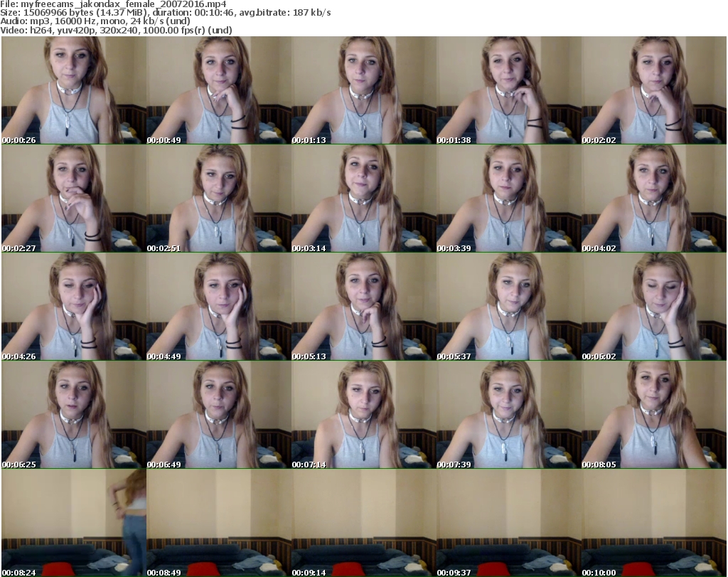Choose the thumbnail stamped 00:02:02
Image resolution: width=728 pixels, height=577 pixels.
coord(654,90)
